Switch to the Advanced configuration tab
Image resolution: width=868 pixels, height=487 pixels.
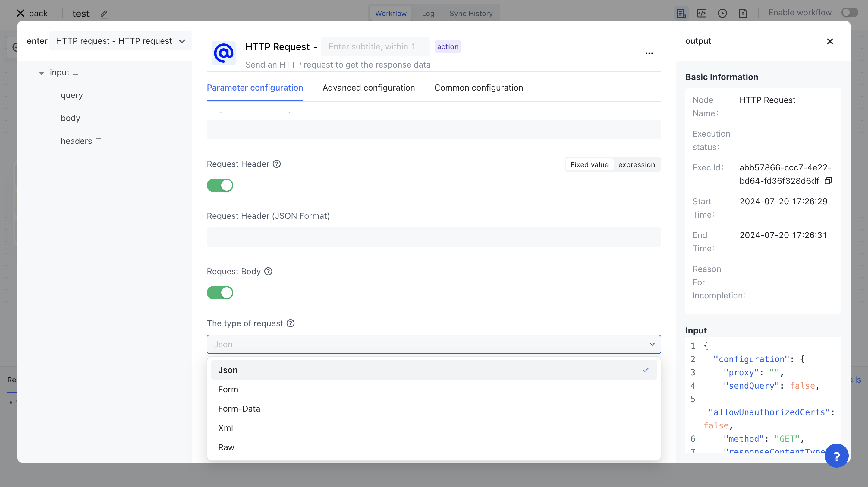tap(369, 88)
